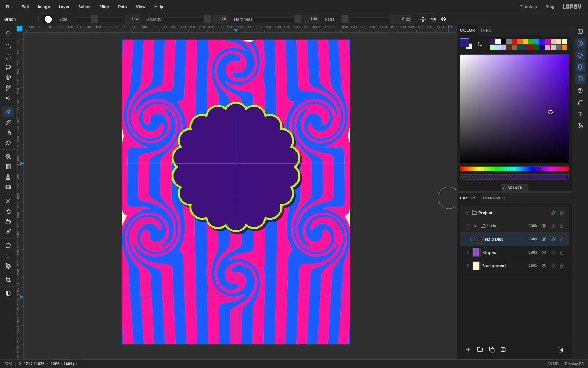Screen dimensions: 588x368
Task: Toggle visibility of the Background layer
Action: [544, 266]
